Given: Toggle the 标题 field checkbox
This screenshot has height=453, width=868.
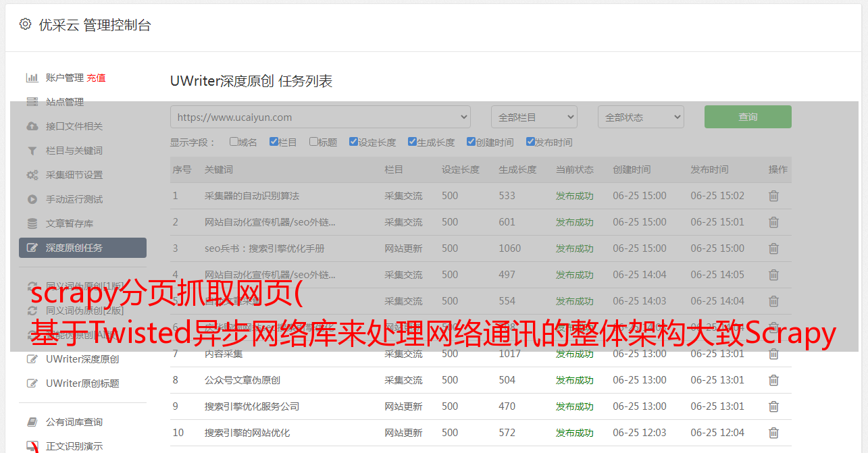Looking at the screenshot, I should click(x=313, y=142).
